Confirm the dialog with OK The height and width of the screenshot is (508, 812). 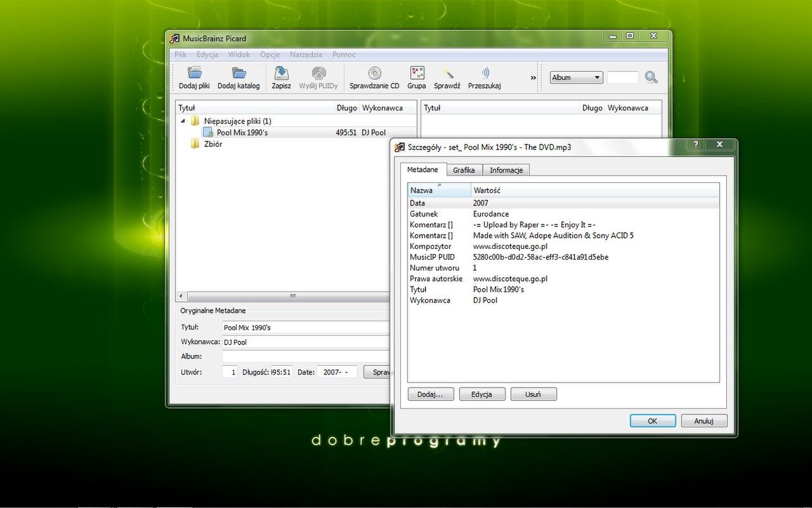[x=653, y=421]
